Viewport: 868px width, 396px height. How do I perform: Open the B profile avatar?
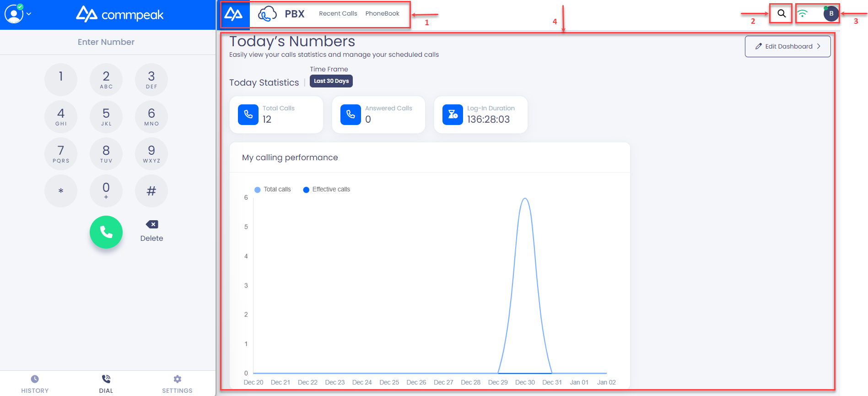coord(831,14)
